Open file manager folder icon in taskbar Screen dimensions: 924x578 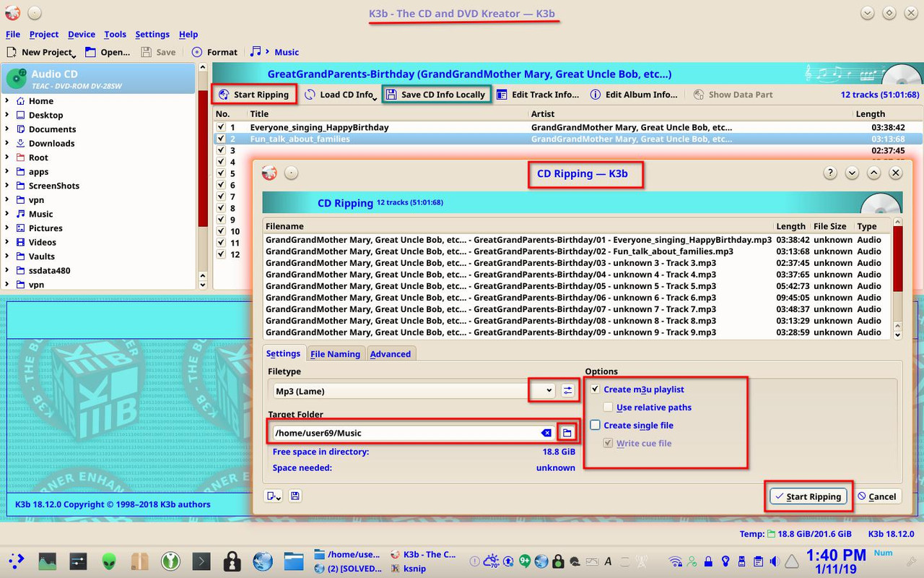click(x=293, y=561)
